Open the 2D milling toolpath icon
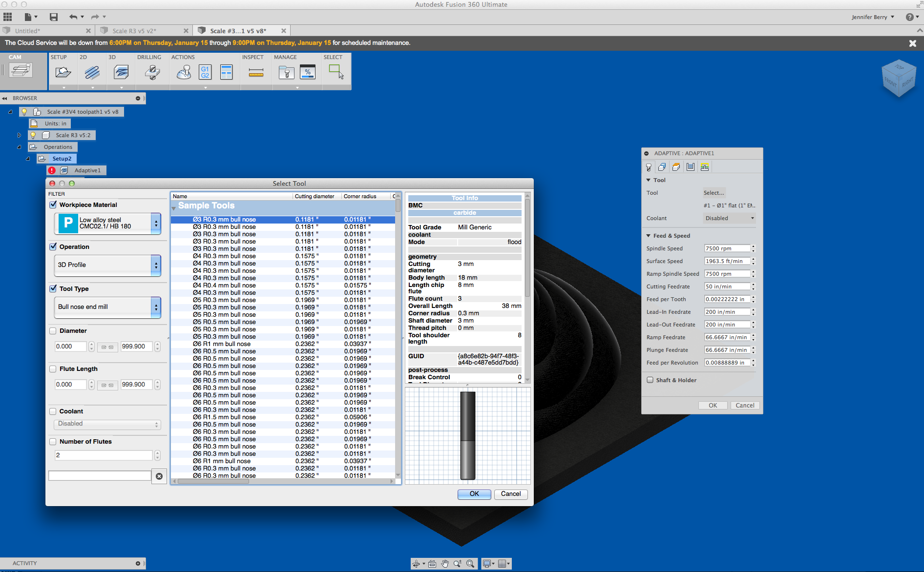The height and width of the screenshot is (572, 924). click(92, 73)
